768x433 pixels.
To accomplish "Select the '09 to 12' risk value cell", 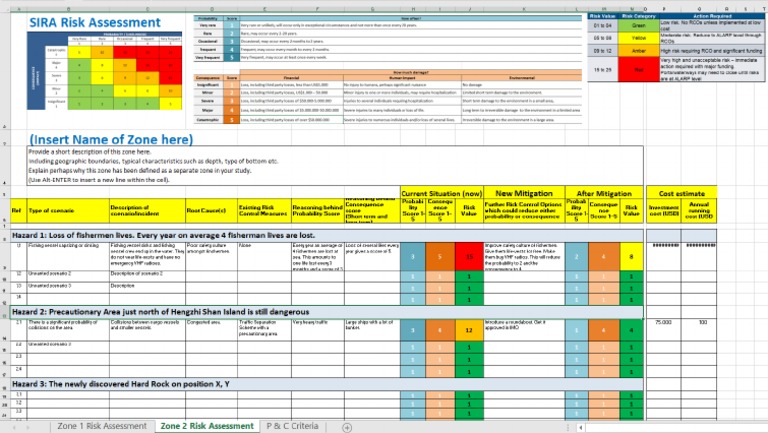I will pos(602,51).
